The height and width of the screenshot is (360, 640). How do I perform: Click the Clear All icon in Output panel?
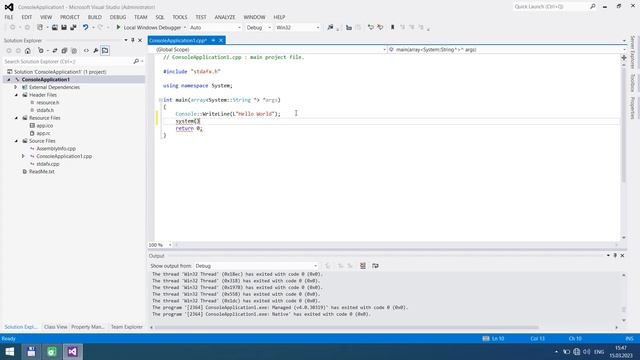coord(363,266)
